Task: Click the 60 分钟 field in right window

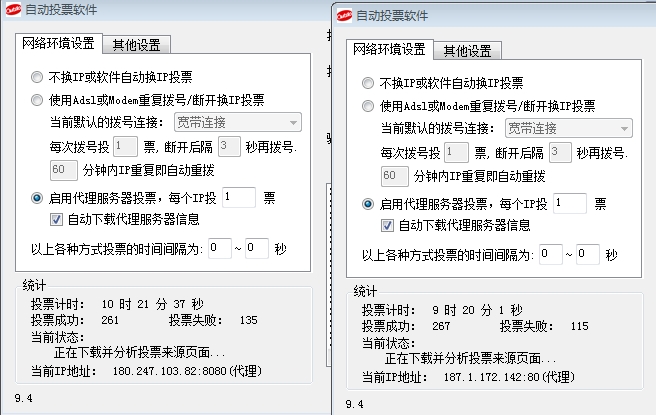Action: pyautogui.click(x=395, y=176)
